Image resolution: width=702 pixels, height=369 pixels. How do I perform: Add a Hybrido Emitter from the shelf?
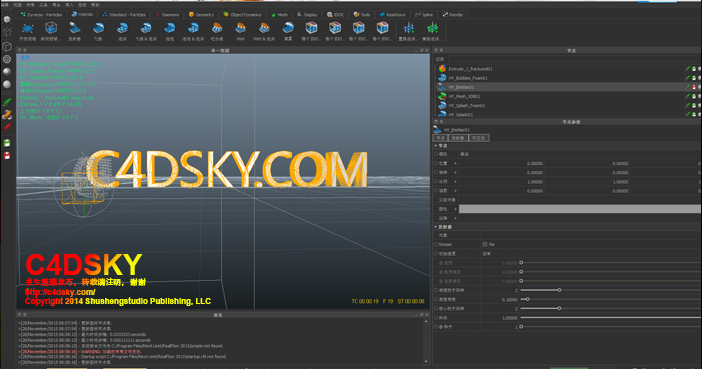click(x=74, y=28)
